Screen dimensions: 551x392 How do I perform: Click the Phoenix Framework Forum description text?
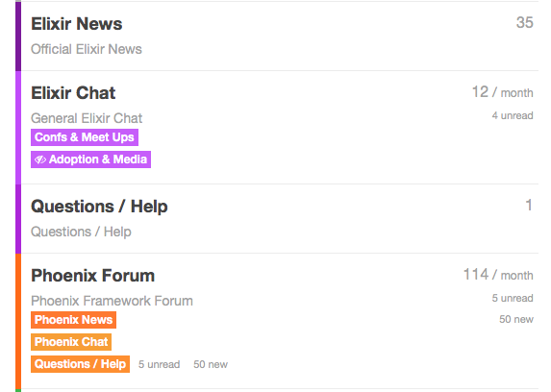coord(112,301)
